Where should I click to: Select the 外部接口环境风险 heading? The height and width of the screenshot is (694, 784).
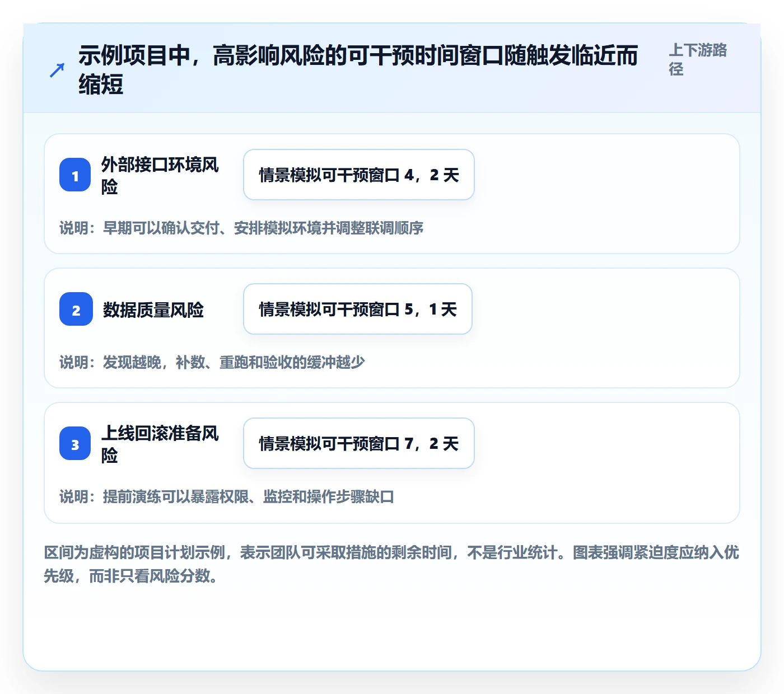pyautogui.click(x=160, y=175)
